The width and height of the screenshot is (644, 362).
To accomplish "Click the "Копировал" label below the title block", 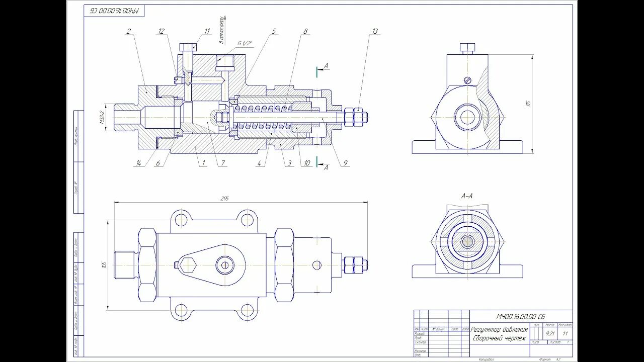I will tap(486, 359).
